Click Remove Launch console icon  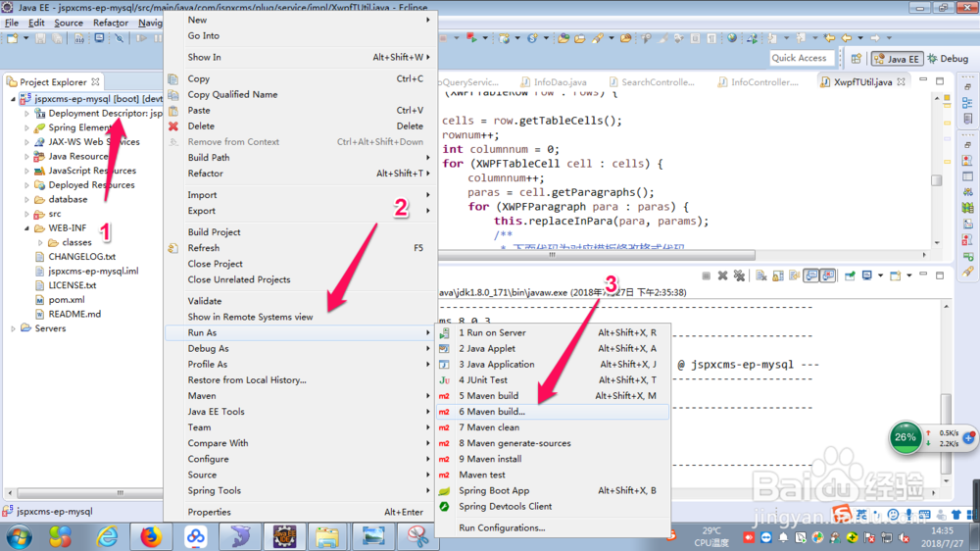tap(723, 275)
